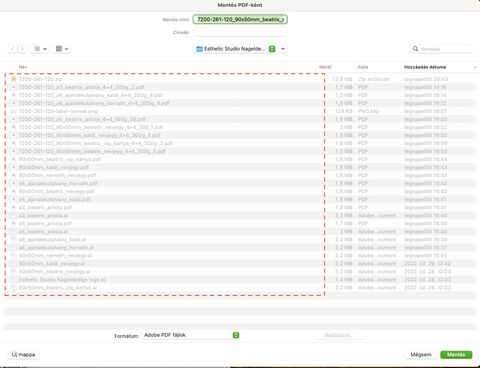Open the Formátum Adobe PDF fájlok dropdown
Viewport: 480px width, 368px height.
point(190,335)
